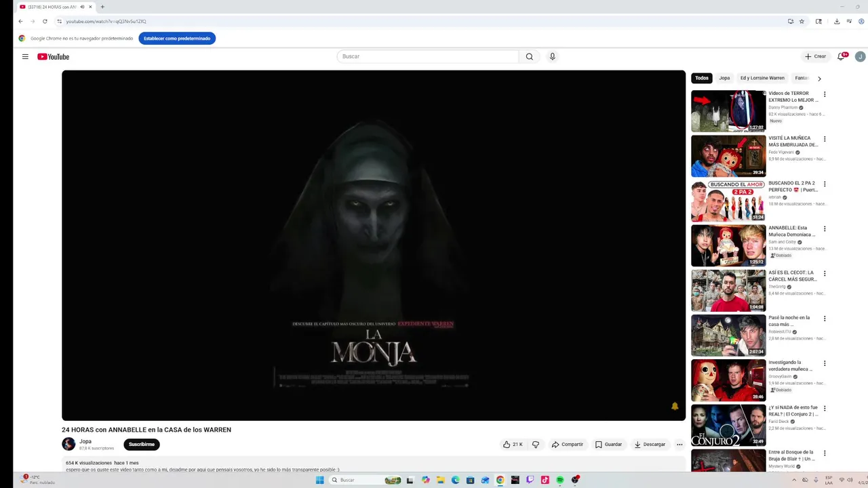Click the magnifier search button
This screenshot has height=488, width=868.
(x=530, y=56)
